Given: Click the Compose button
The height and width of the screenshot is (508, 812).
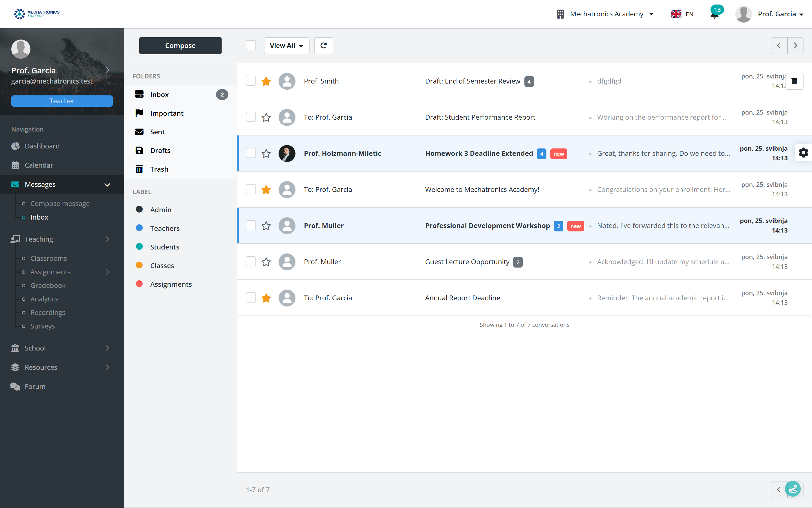Looking at the screenshot, I should [180, 46].
